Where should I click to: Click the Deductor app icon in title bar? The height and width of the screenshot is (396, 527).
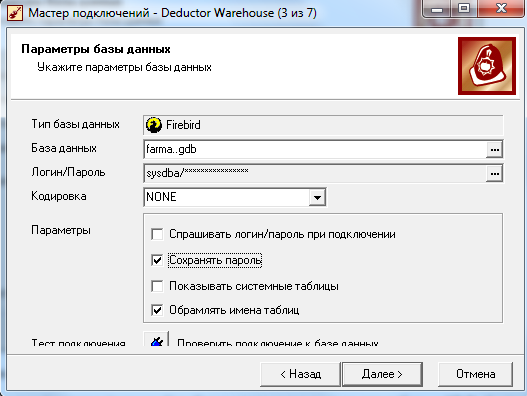15,13
